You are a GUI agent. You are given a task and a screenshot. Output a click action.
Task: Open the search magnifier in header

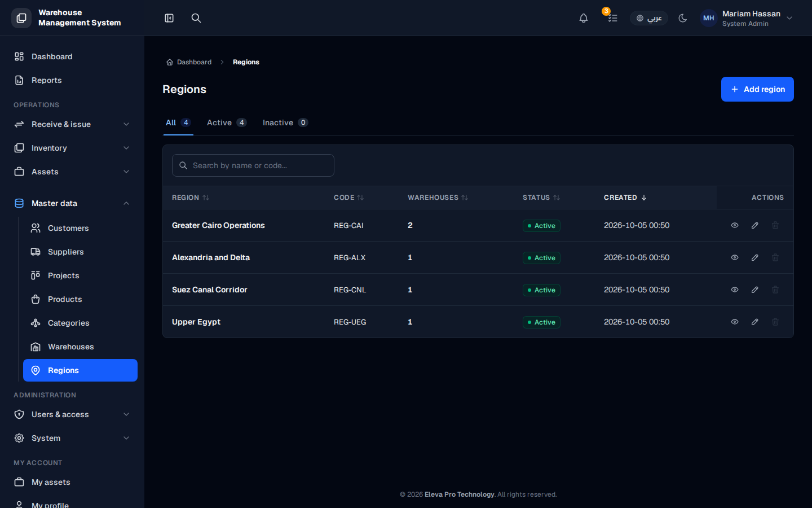click(x=196, y=18)
